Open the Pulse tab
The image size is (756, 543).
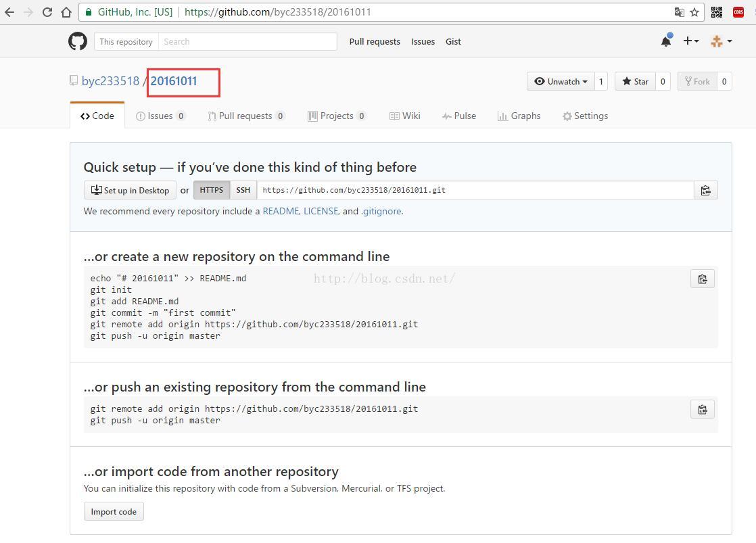tap(459, 116)
